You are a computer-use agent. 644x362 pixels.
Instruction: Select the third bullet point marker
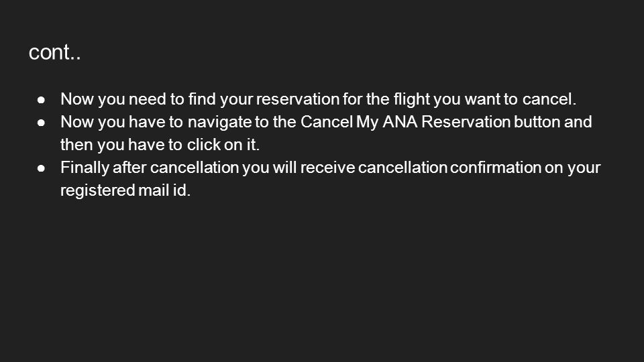pyautogui.click(x=41, y=168)
